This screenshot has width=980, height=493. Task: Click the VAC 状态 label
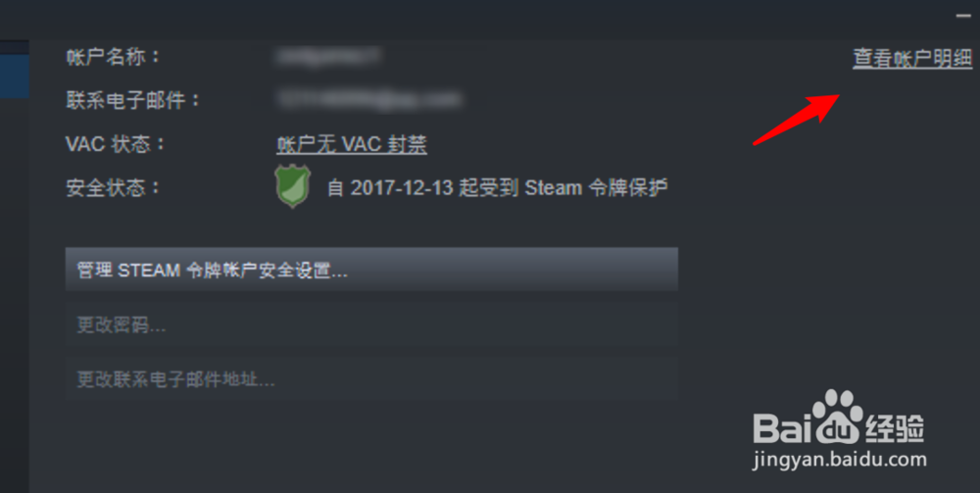(x=115, y=144)
